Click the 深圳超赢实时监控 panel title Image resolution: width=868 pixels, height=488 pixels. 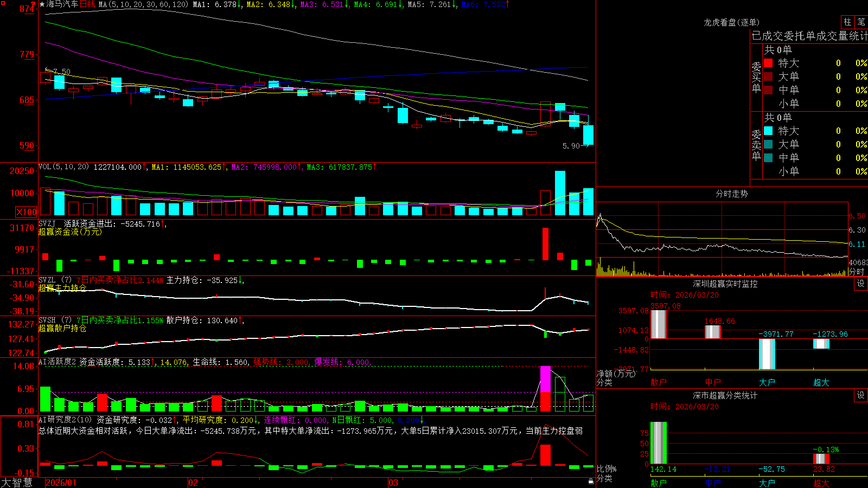[725, 284]
